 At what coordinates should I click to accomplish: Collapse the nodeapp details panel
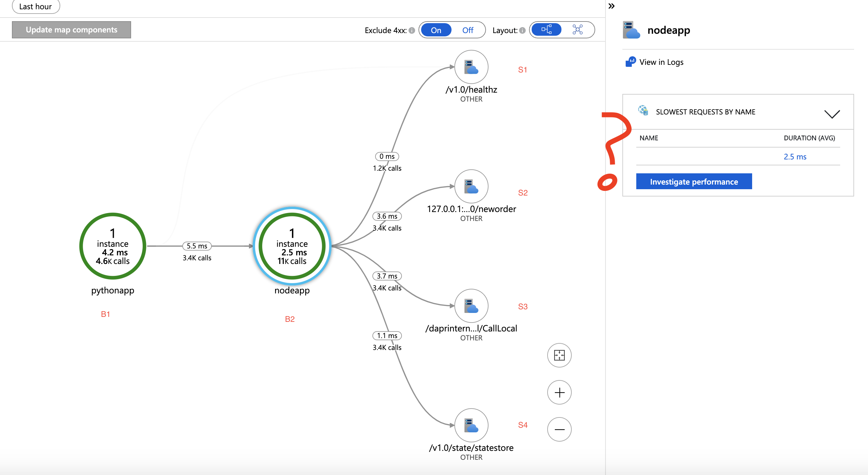pos(612,6)
